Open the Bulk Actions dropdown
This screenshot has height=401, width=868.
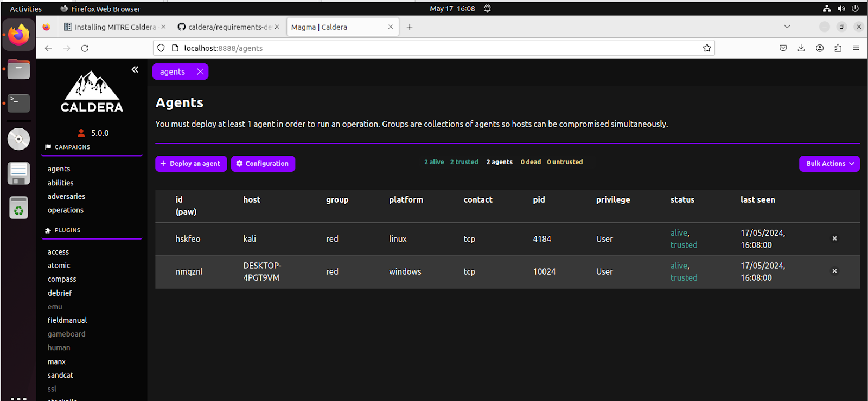pos(829,163)
